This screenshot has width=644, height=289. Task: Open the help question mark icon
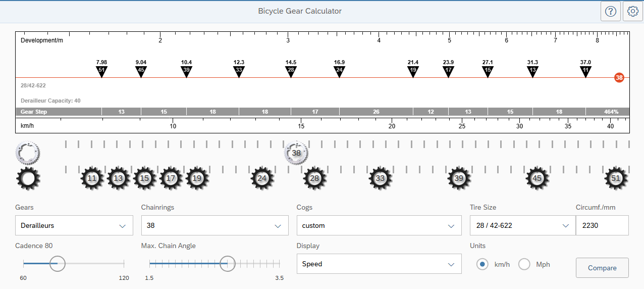[x=610, y=11]
